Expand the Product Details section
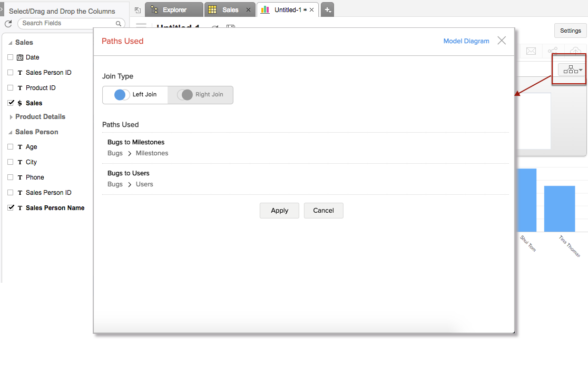 pyautogui.click(x=11, y=117)
